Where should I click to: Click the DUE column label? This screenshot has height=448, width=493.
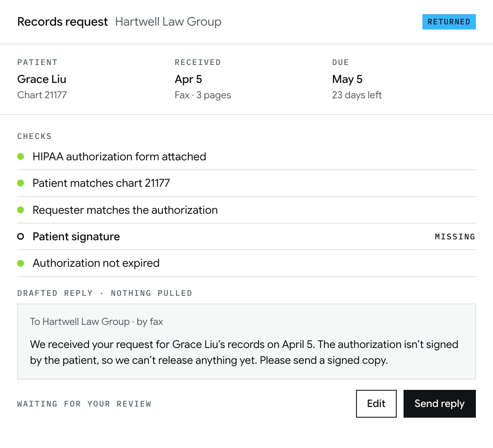(x=341, y=62)
